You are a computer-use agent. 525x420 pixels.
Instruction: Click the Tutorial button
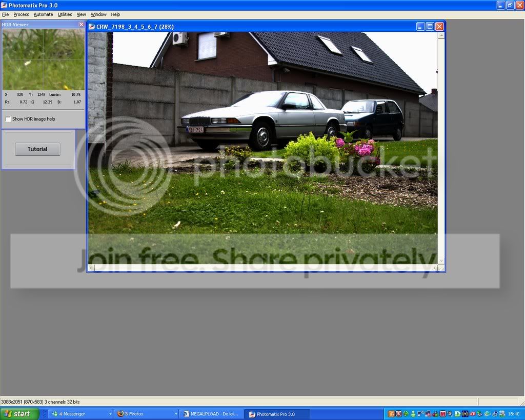[x=37, y=149]
